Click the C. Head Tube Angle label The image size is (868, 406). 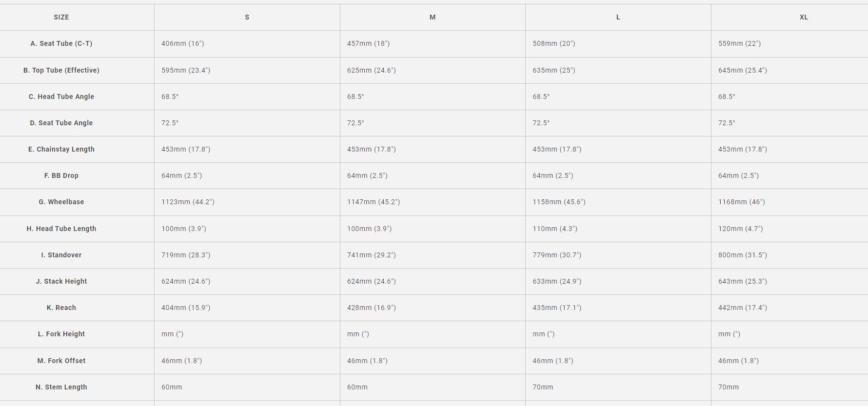(61, 97)
